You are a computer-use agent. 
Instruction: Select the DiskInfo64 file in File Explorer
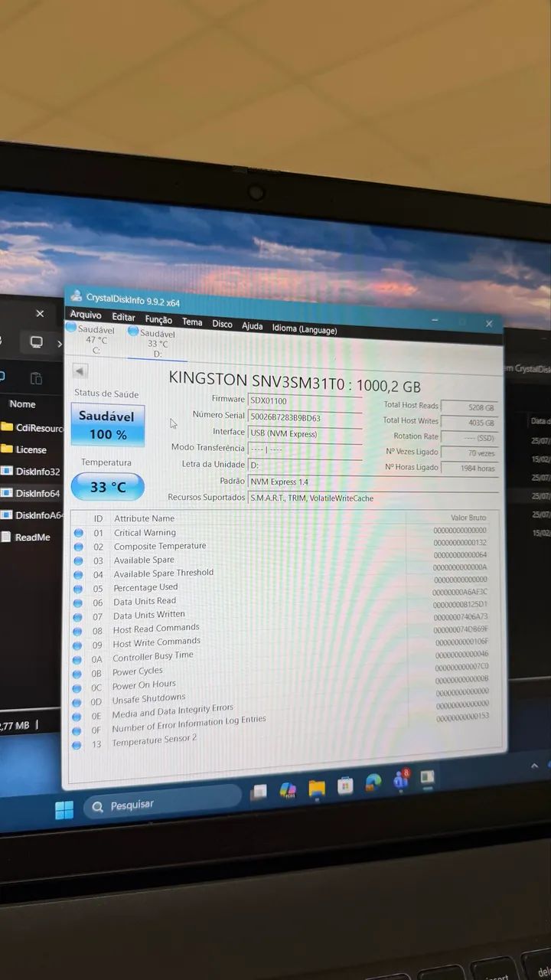31,493
